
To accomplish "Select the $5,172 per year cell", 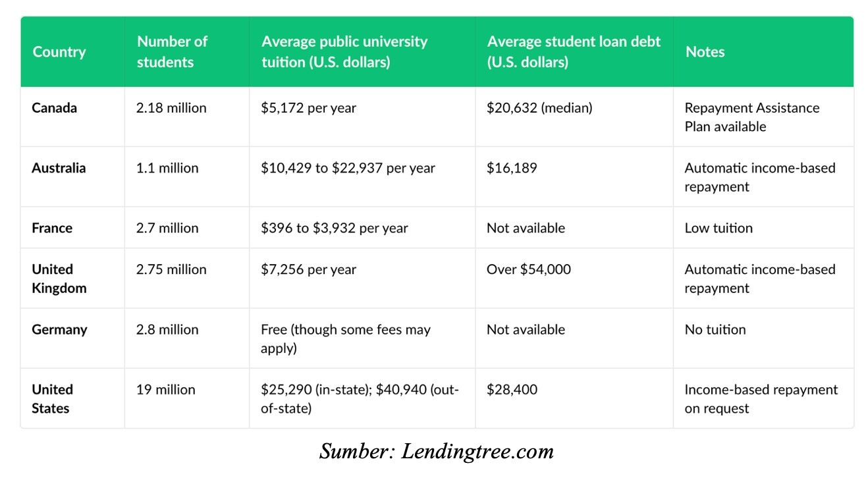I will tap(308, 107).
